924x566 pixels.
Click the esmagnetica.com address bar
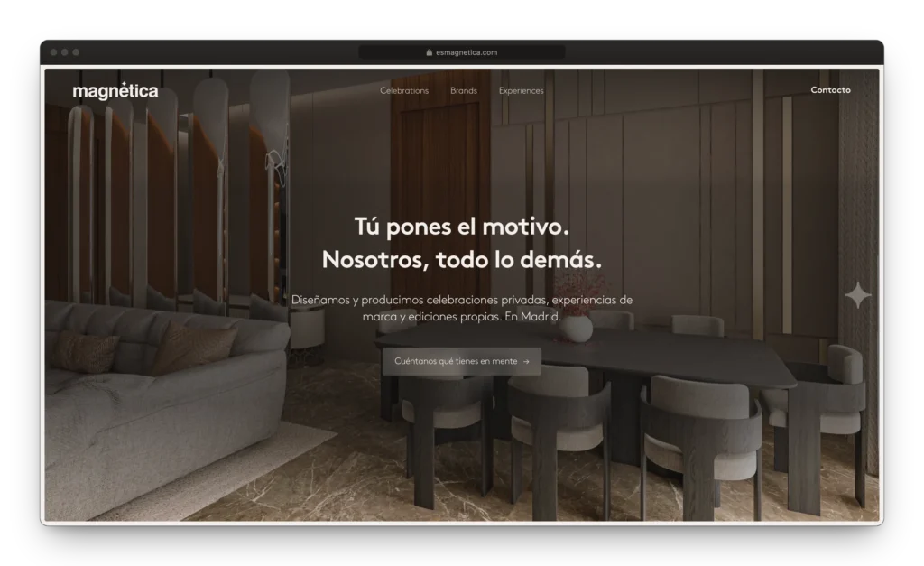pyautogui.click(x=462, y=51)
